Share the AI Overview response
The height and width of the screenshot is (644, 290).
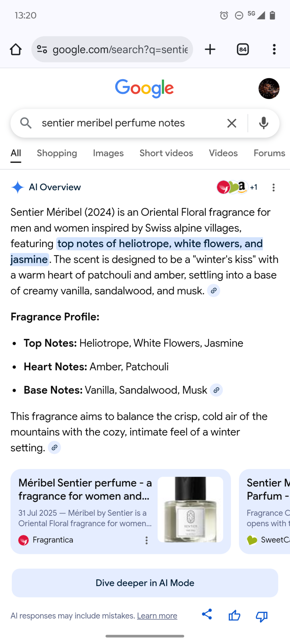click(x=207, y=614)
